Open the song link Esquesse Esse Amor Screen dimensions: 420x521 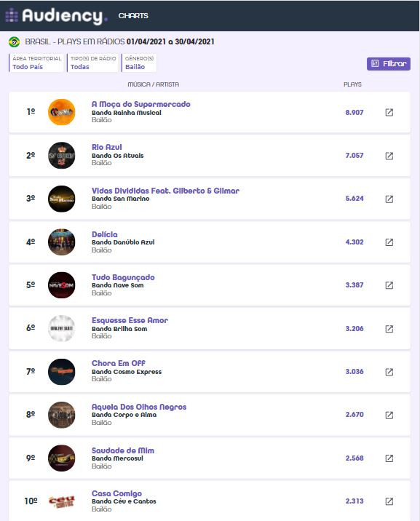pos(130,320)
